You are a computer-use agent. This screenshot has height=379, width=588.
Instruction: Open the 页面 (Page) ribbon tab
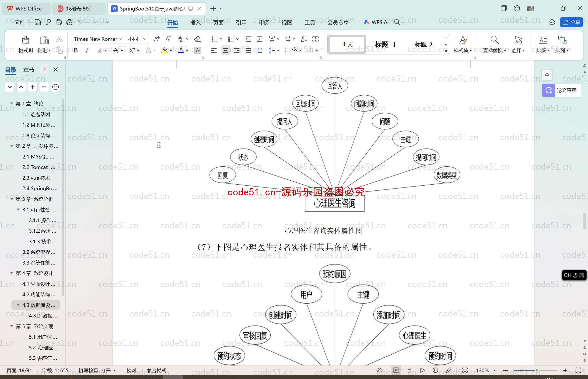[218, 23]
